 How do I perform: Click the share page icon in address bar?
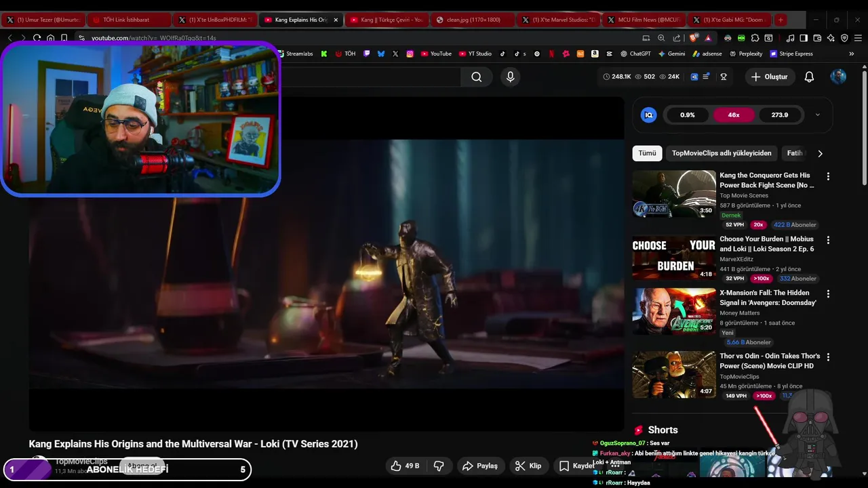pos(677,38)
